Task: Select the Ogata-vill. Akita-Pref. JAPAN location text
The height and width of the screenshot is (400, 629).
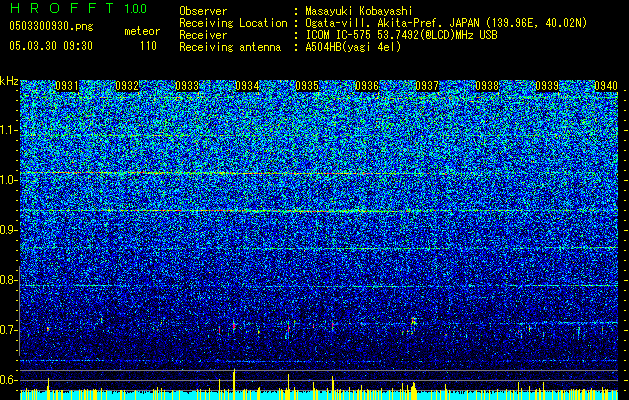Action: [x=446, y=23]
